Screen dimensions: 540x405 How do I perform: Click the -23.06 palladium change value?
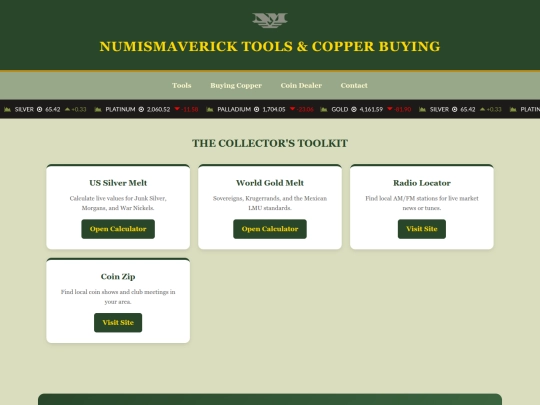[305, 109]
